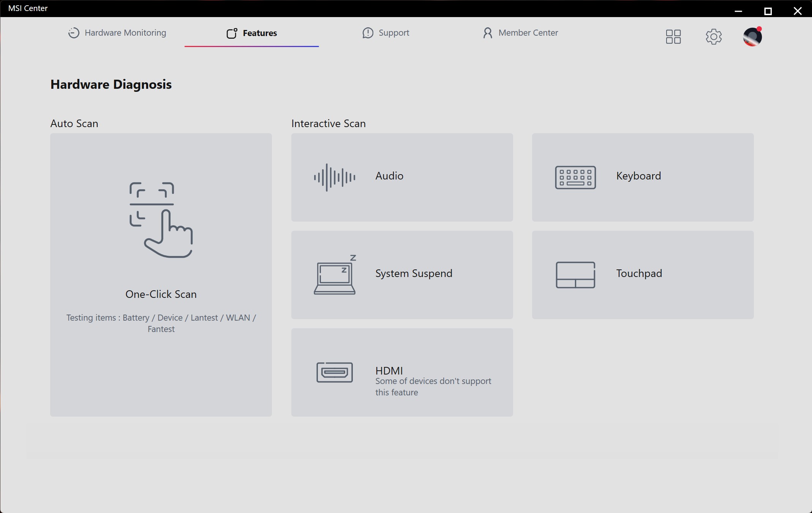Viewport: 812px width, 513px height.
Task: Open the Touchpad interactive test
Action: (643, 275)
